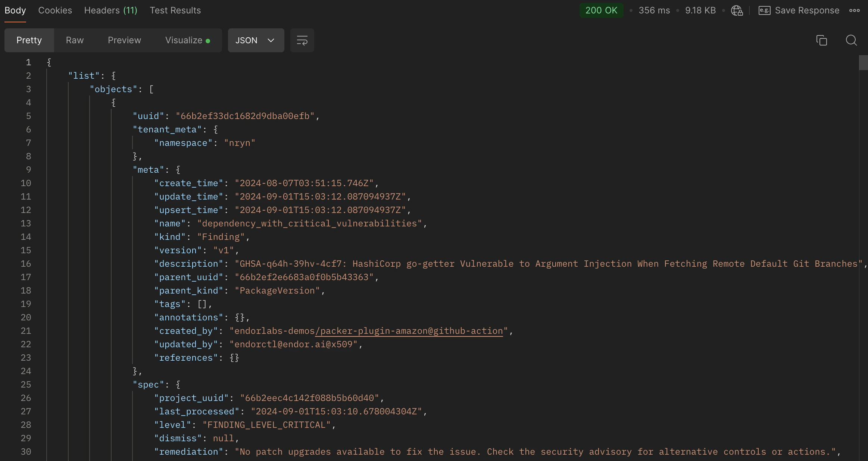The height and width of the screenshot is (461, 868).
Task: Copy the response body to clipboard
Action: 821,40
